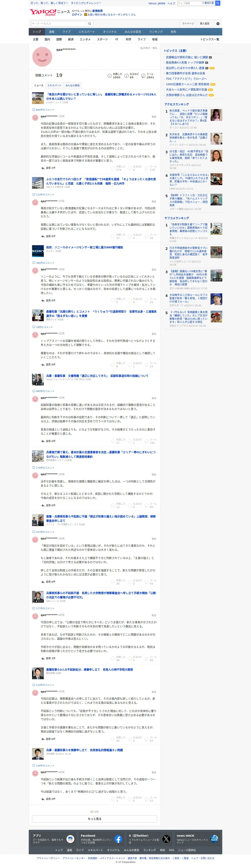Select the IT category
Image resolution: width=251 pixels, height=868 pixels.
point(117,39)
